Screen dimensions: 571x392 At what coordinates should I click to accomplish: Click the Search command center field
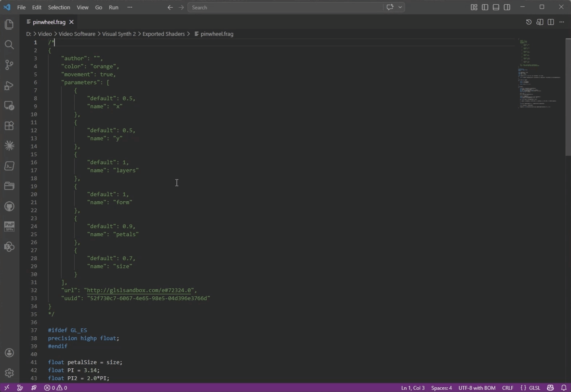click(x=285, y=7)
